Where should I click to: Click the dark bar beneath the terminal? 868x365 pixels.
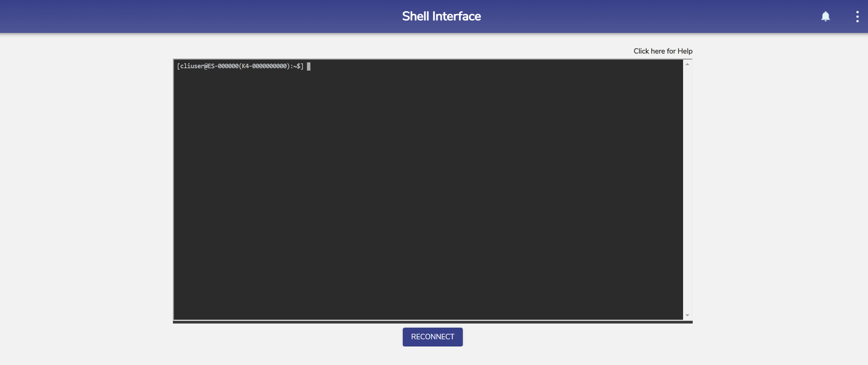pos(432,322)
